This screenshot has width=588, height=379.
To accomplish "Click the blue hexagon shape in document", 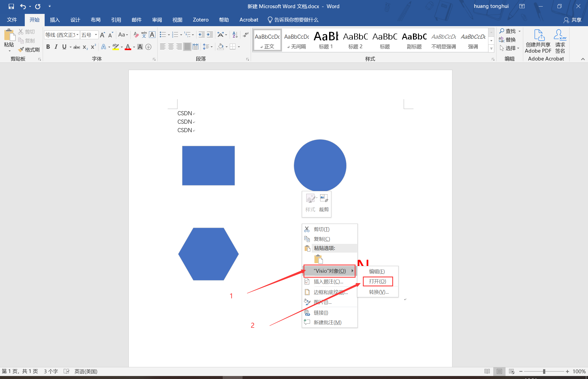I will (209, 254).
